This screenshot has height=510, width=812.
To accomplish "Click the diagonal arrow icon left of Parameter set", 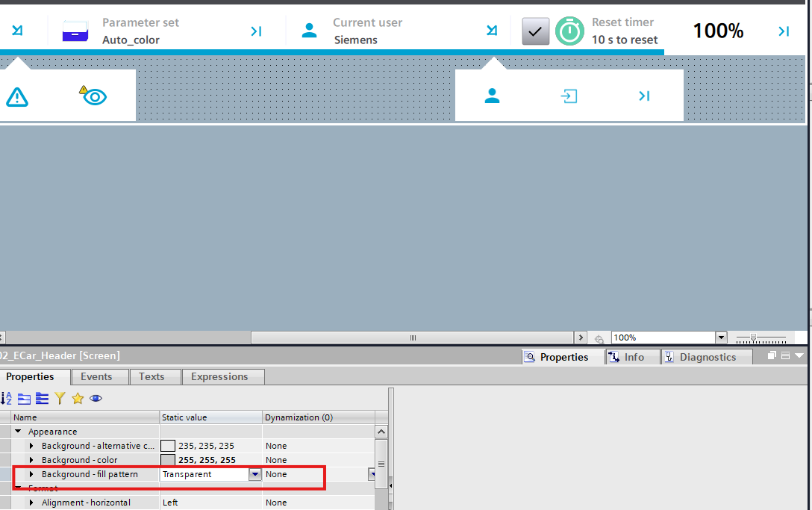I will tap(17, 31).
